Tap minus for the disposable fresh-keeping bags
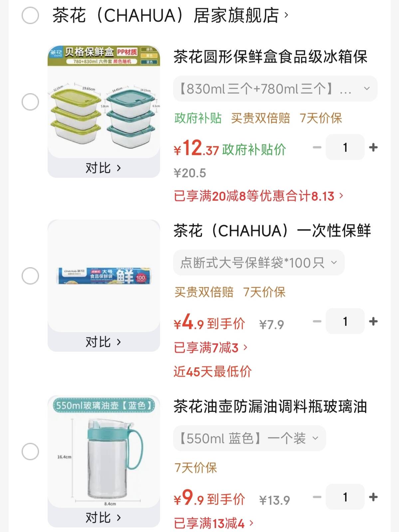The height and width of the screenshot is (532, 399). 317,321
